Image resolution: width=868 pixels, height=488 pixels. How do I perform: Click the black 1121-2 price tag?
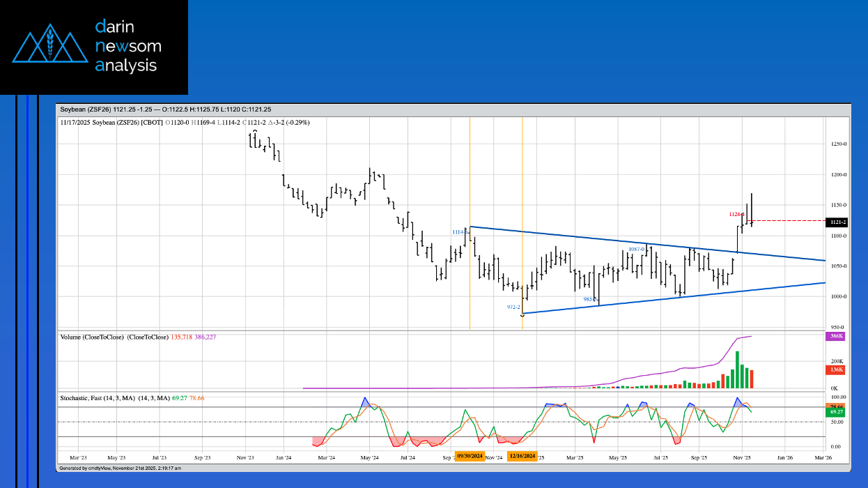[836, 222]
